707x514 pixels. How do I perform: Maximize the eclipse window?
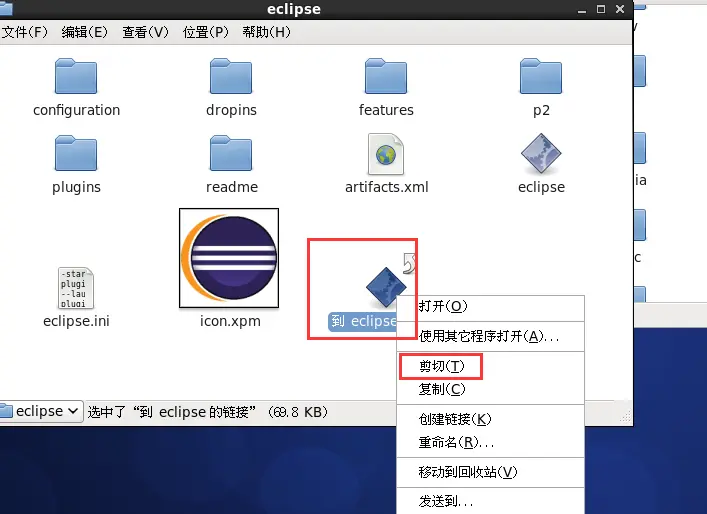click(601, 9)
